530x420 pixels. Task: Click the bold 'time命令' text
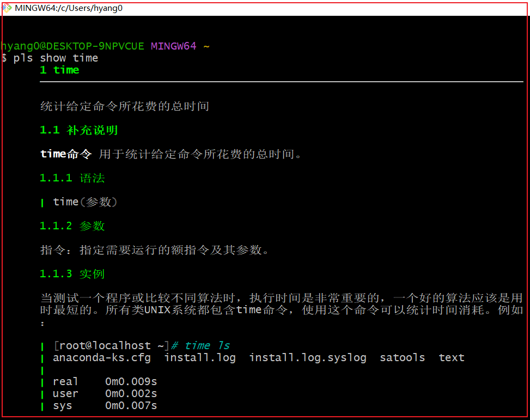point(66,154)
